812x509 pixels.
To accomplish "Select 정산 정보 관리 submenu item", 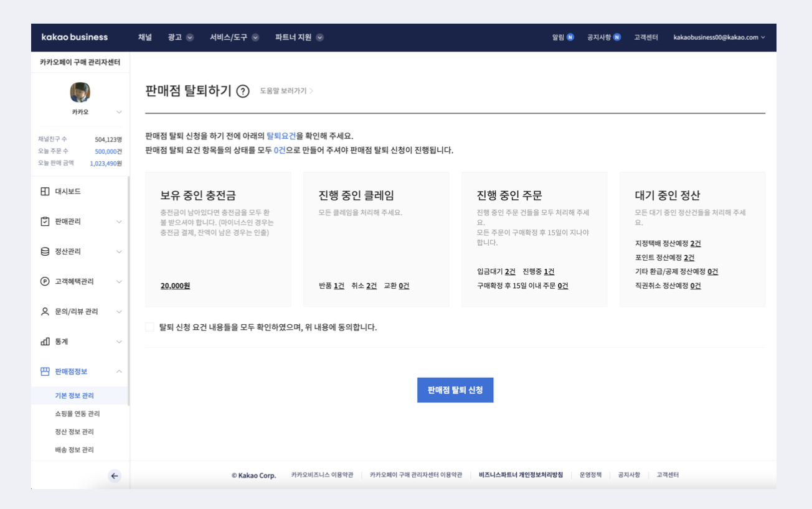I will (x=74, y=432).
